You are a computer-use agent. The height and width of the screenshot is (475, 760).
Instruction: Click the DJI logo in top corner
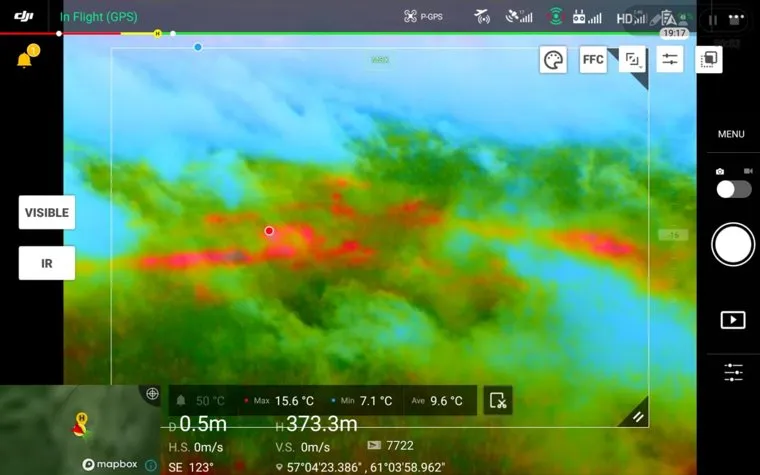tap(24, 16)
